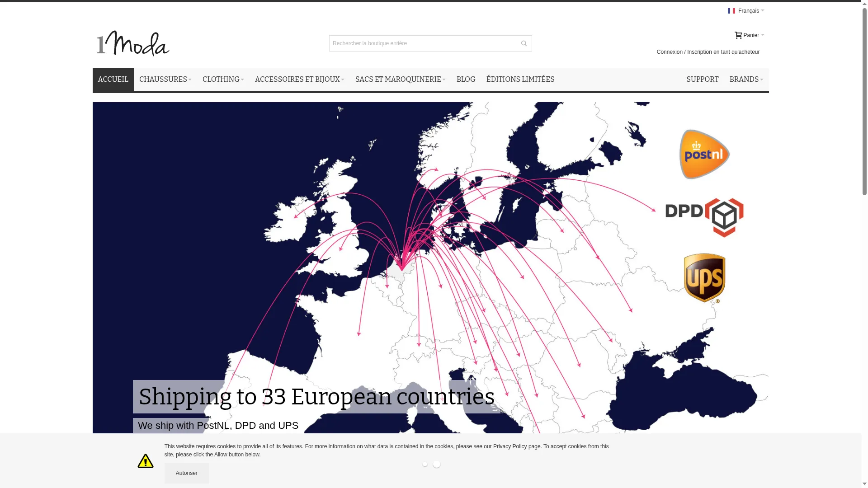Click the shopping cart icon

tap(738, 35)
